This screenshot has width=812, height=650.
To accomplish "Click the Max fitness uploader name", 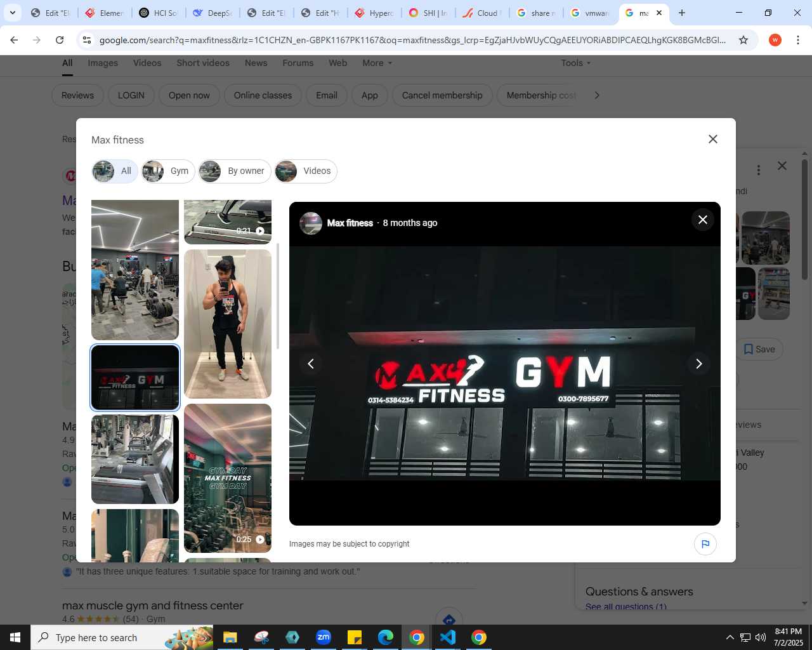I will coord(350,223).
